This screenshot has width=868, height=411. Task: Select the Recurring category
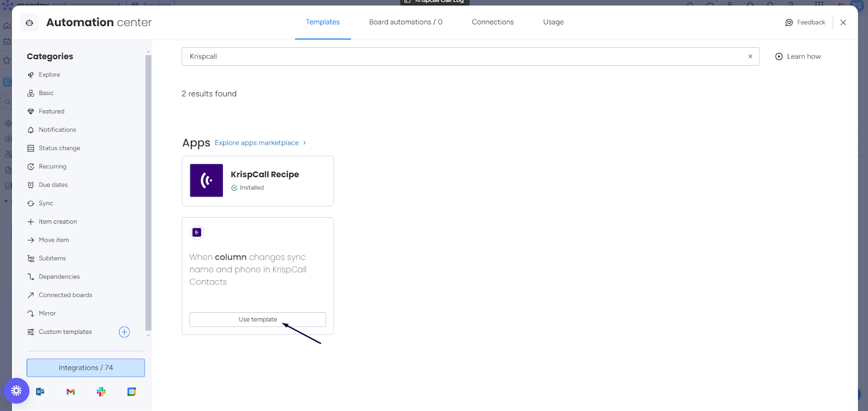[47, 167]
